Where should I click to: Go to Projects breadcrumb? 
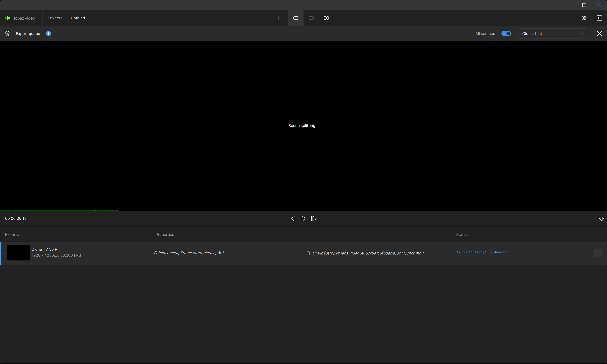coord(55,18)
